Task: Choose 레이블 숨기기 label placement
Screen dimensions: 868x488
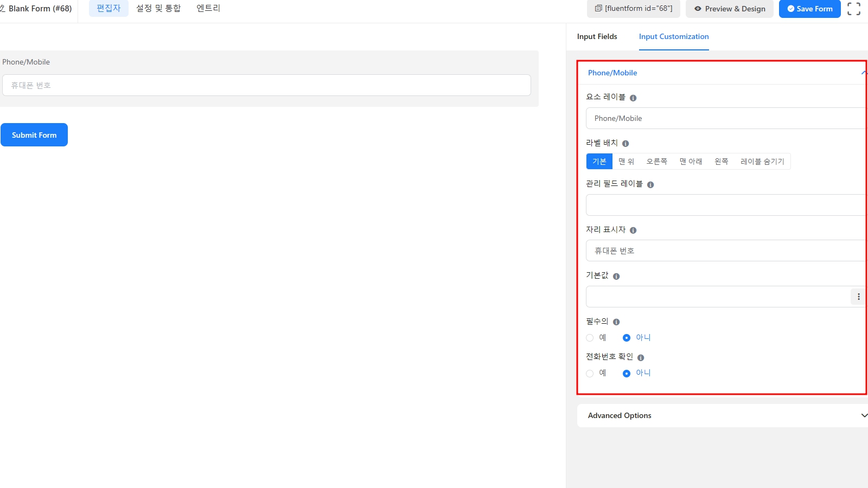Action: coord(762,162)
